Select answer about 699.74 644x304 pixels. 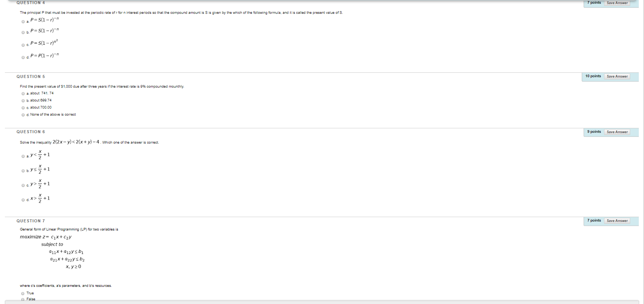coord(23,101)
